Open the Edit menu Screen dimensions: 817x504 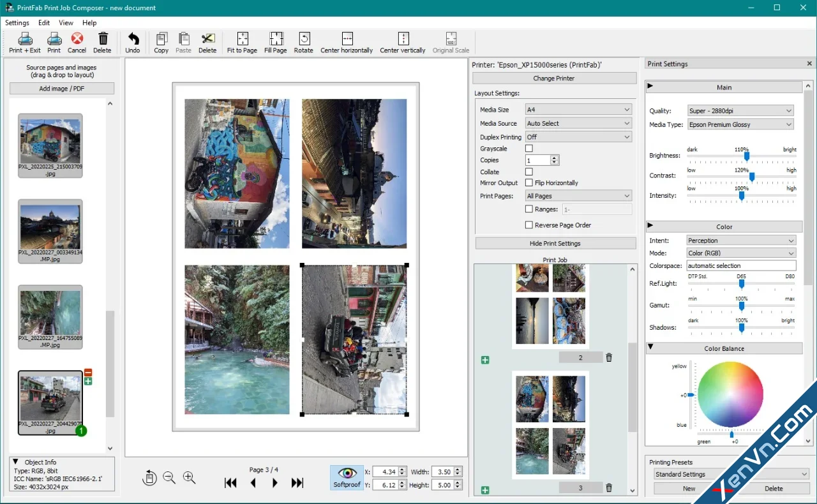pyautogui.click(x=44, y=23)
